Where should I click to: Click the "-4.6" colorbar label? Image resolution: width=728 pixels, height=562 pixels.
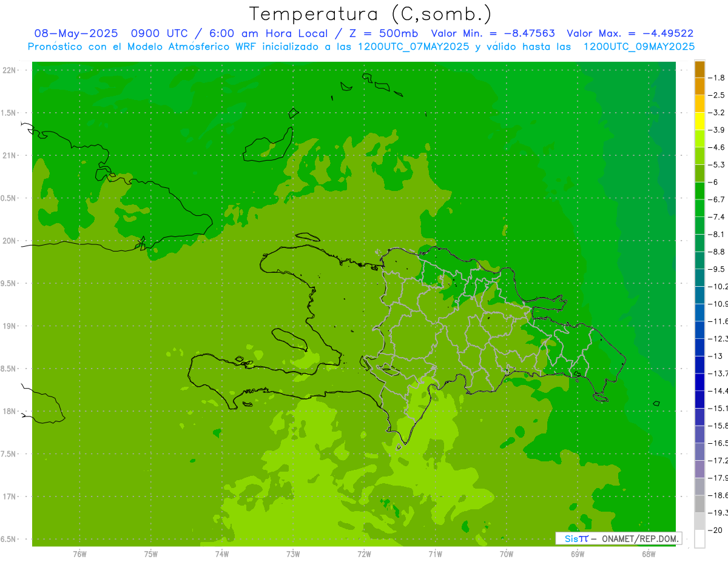pos(716,147)
